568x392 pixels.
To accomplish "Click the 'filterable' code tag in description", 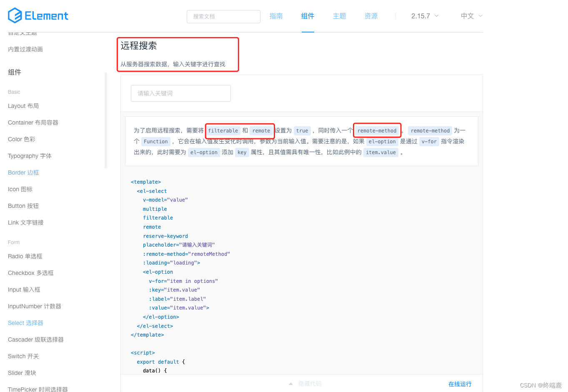I will pyautogui.click(x=223, y=130).
